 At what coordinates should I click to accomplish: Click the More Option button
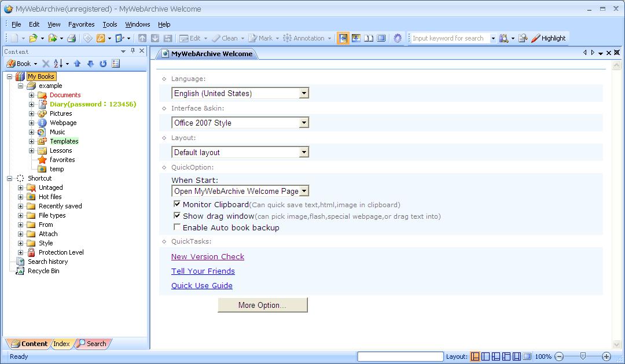point(263,305)
